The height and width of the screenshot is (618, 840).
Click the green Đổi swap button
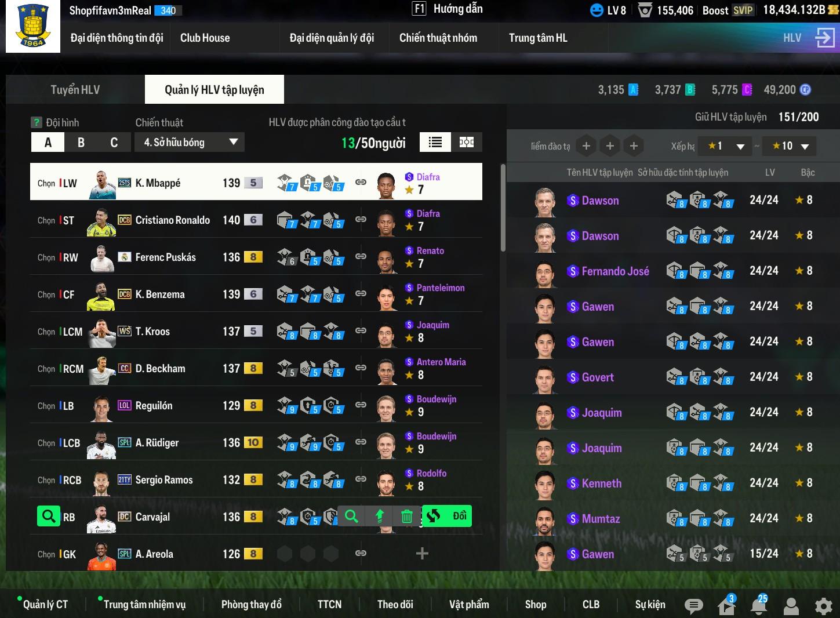click(446, 516)
